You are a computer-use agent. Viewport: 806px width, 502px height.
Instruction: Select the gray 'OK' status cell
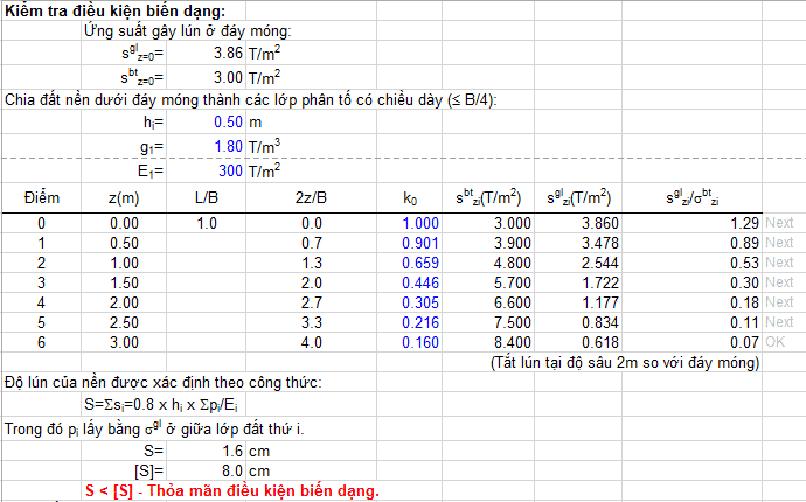[x=775, y=342]
